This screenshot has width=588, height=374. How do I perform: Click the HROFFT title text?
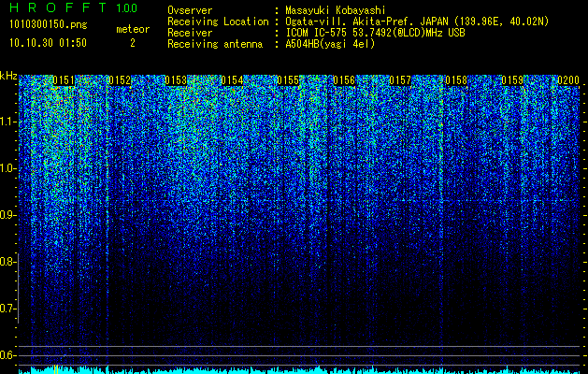(x=58, y=7)
